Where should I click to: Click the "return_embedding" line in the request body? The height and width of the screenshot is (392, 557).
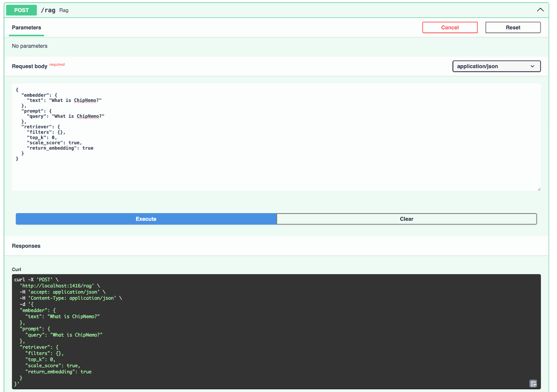[60, 148]
